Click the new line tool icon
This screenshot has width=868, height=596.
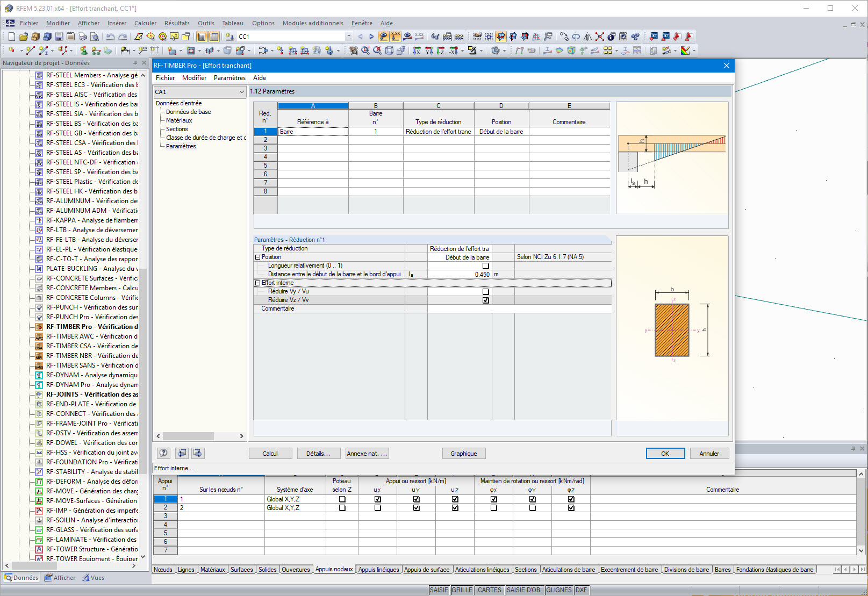point(30,51)
